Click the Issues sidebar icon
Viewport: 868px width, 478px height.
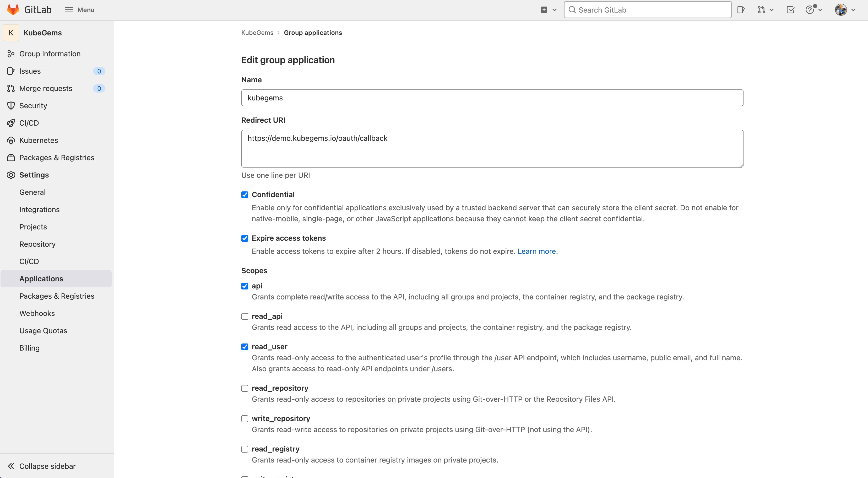tap(11, 71)
